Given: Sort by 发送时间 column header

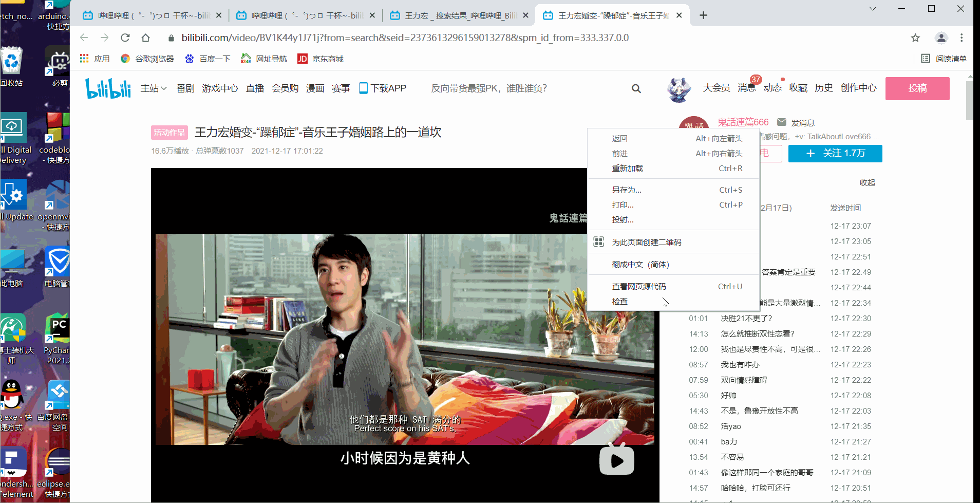Looking at the screenshot, I should tap(845, 208).
